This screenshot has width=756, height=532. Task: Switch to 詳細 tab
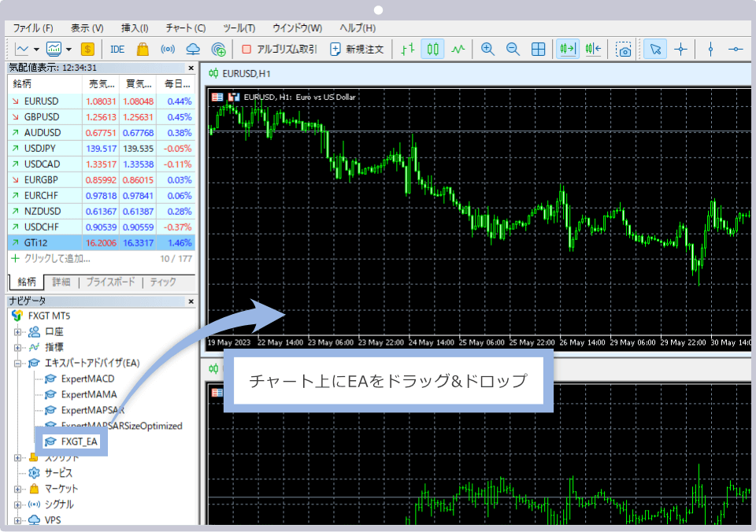point(61,282)
